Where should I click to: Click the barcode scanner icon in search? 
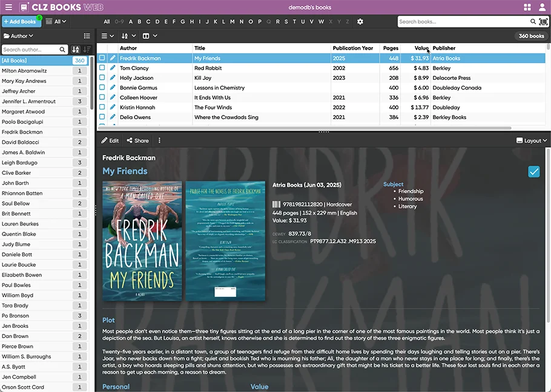click(543, 22)
